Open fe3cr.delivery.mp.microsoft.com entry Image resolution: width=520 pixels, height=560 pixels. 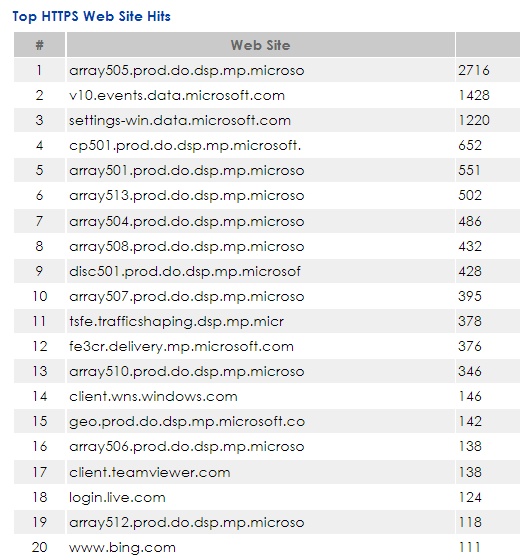coord(181,346)
